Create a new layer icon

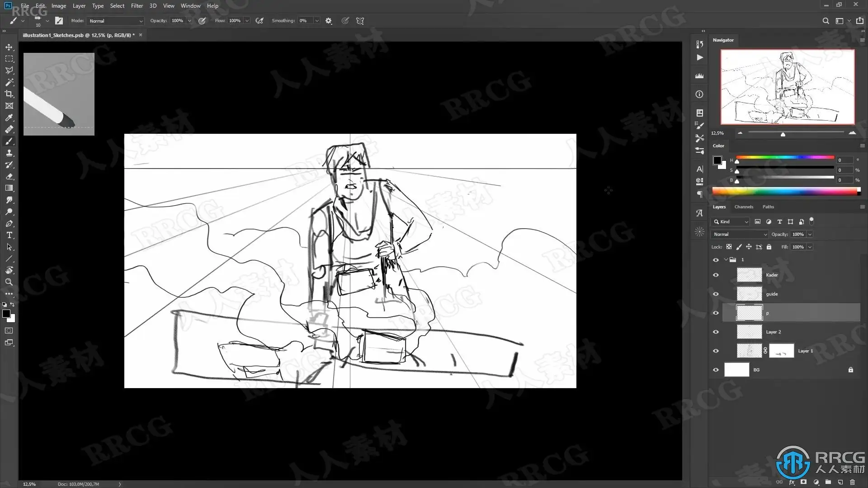point(840,482)
